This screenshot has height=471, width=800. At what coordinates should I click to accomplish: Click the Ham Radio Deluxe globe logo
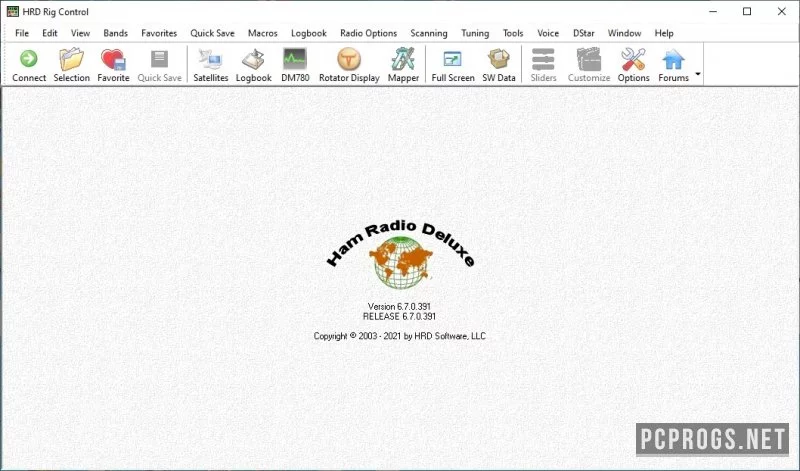tap(401, 255)
